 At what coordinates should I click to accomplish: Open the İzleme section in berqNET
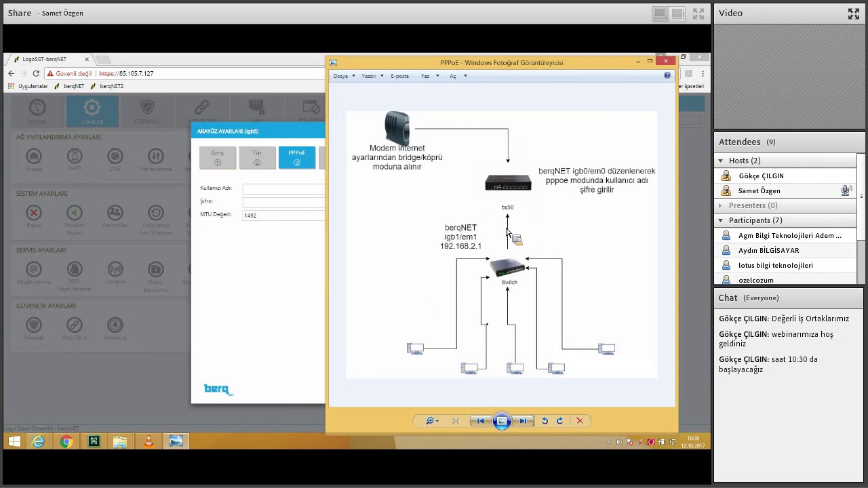[x=37, y=111]
